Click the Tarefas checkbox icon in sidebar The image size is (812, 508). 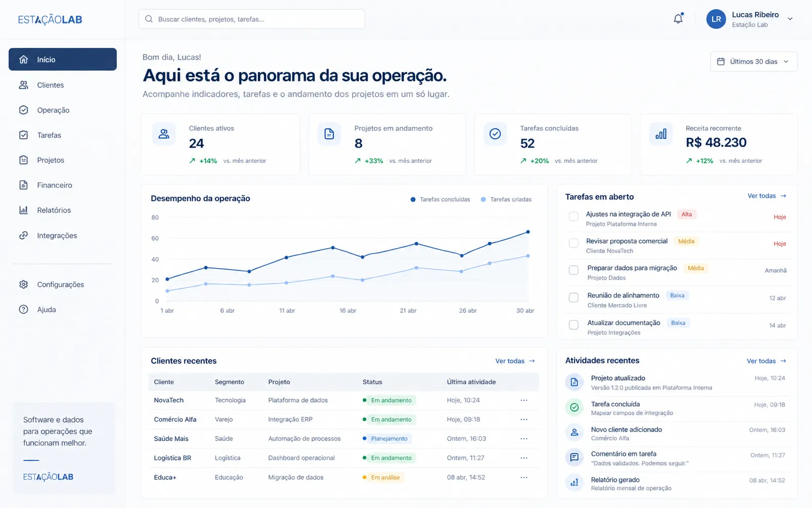coord(24,135)
